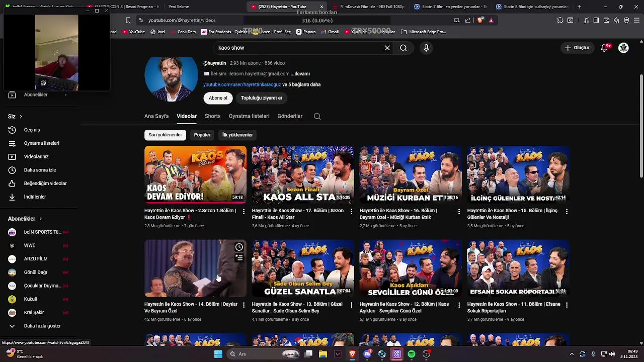Expand the 'Siz' section chevron
The width and height of the screenshot is (644, 362).
point(21,117)
